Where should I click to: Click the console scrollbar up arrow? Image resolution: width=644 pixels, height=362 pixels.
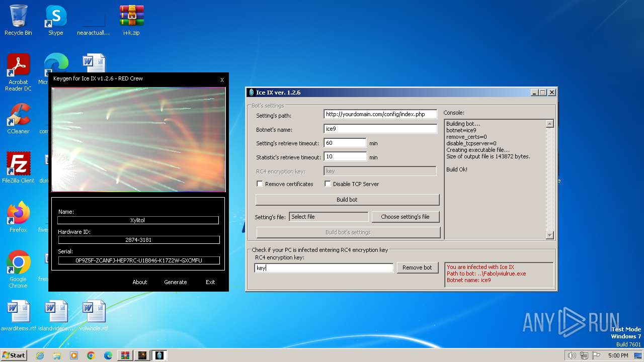(549, 124)
